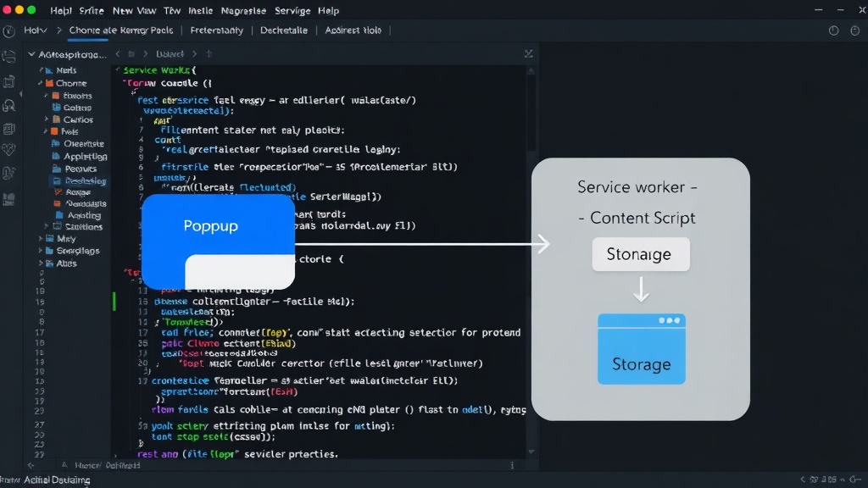Viewport: 868px width, 488px height.
Task: Click the editor scrollbar up arrow
Action: pos(531,70)
